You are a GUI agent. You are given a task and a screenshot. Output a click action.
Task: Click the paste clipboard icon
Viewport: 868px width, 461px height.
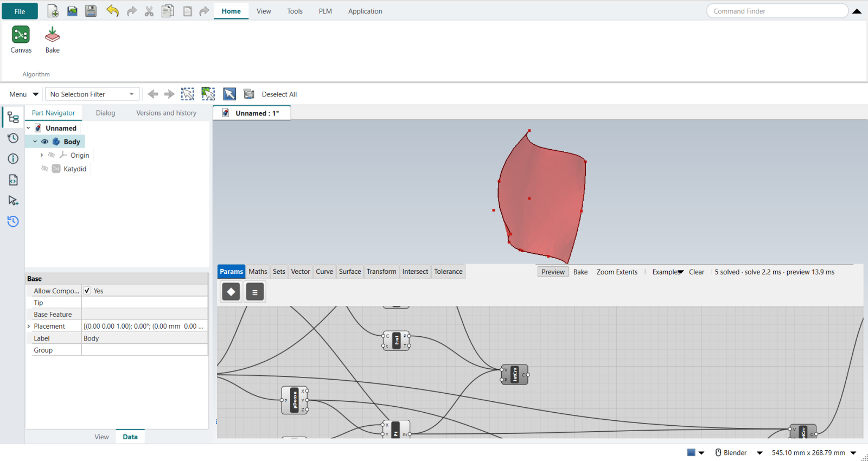(187, 11)
